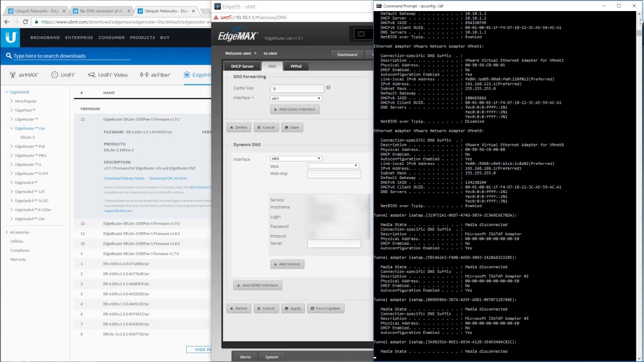This screenshot has height=362, width=644.
Task: Click the Add DDNS Interface button
Action: pyautogui.click(x=258, y=285)
